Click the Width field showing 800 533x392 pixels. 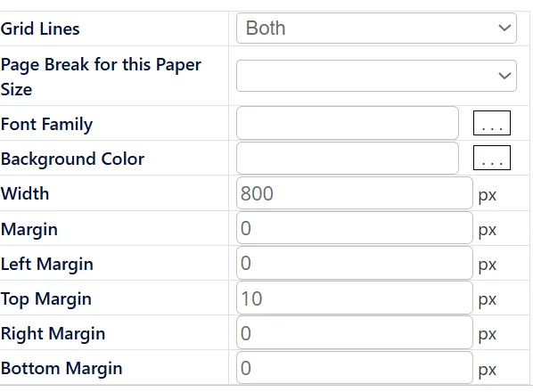[x=355, y=193]
